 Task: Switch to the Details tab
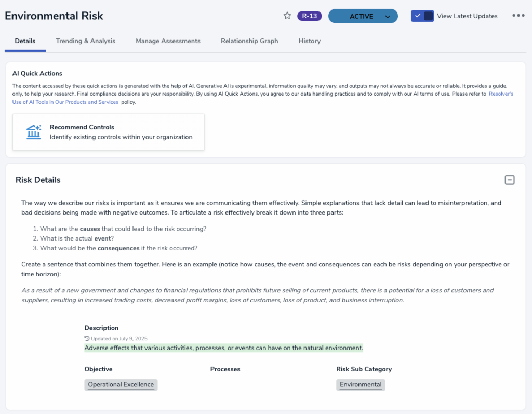tap(25, 41)
